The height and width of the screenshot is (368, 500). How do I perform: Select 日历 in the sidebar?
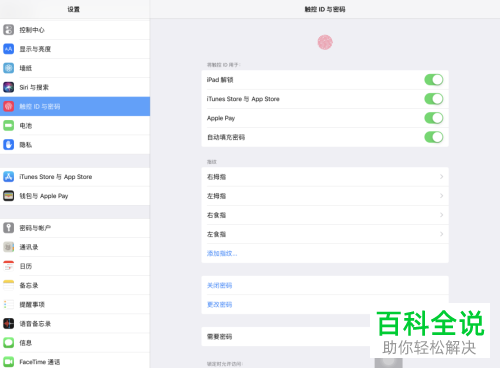tap(75, 266)
